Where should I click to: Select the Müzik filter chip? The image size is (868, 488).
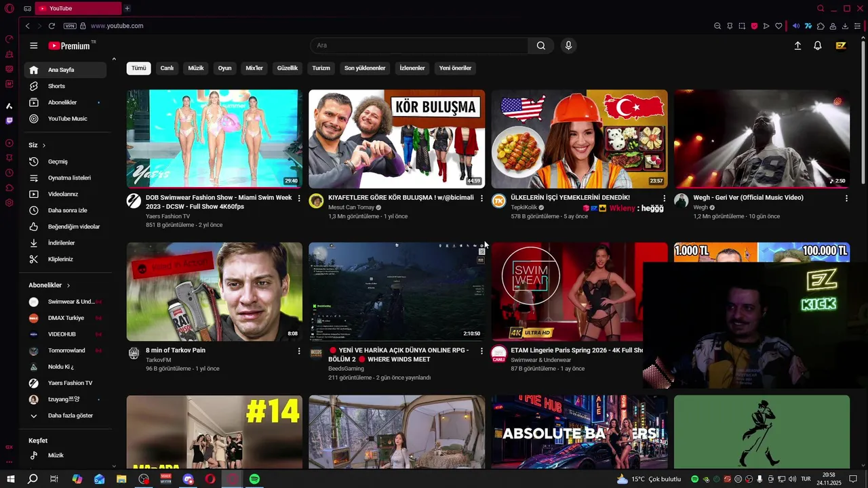click(x=196, y=68)
